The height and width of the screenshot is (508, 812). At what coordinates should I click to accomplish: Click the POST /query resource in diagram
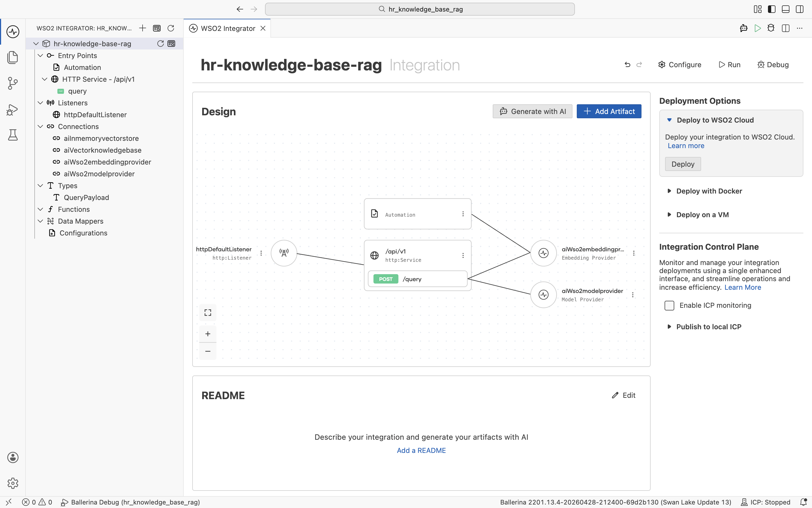point(417,279)
